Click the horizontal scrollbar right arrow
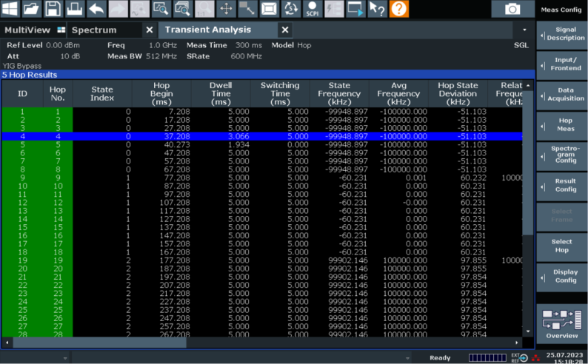Image resolution: width=588 pixels, height=364 pixels. click(x=517, y=343)
